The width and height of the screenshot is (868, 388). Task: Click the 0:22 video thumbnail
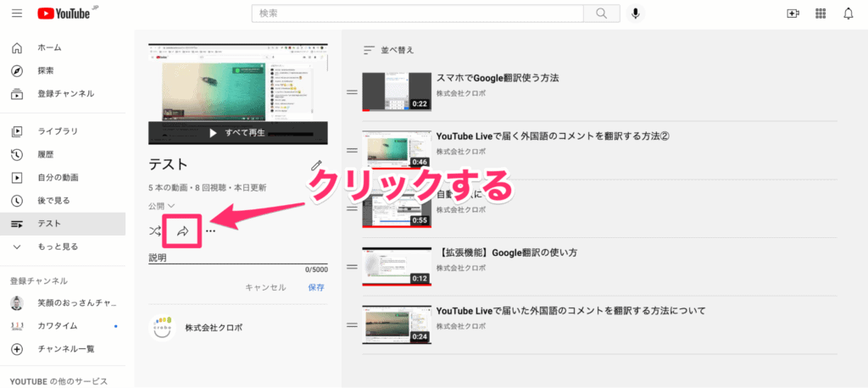click(x=397, y=91)
